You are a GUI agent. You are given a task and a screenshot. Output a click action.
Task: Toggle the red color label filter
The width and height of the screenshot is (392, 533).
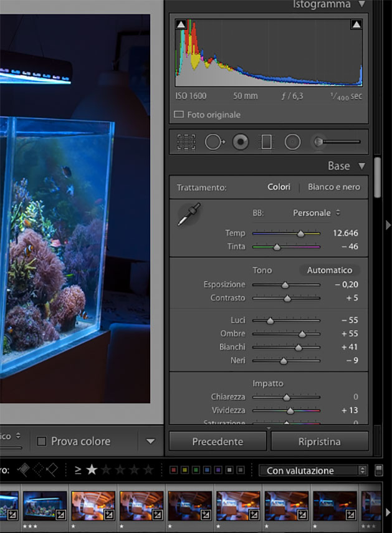[174, 470]
